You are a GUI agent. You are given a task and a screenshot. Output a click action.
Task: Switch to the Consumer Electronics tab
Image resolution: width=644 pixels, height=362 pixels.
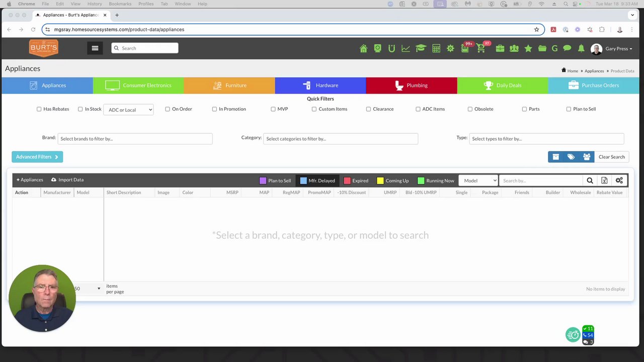138,85
